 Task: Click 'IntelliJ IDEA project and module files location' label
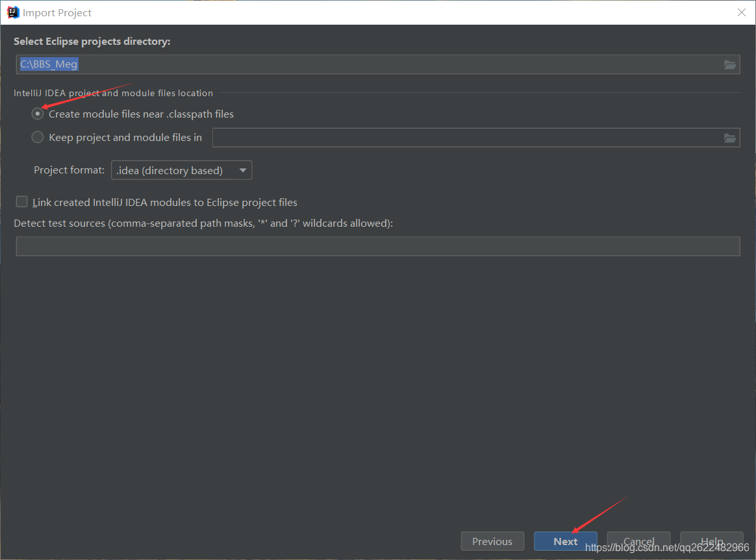pyautogui.click(x=113, y=93)
